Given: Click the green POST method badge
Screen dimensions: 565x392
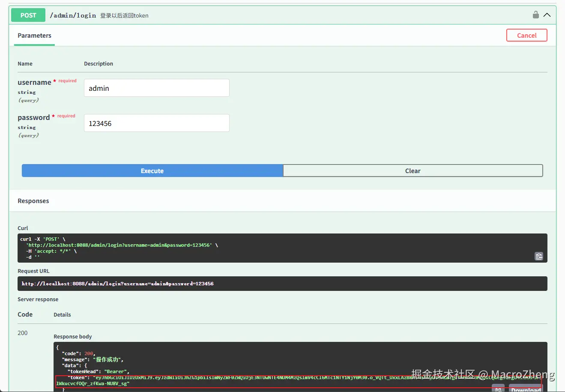Looking at the screenshot, I should point(28,15).
